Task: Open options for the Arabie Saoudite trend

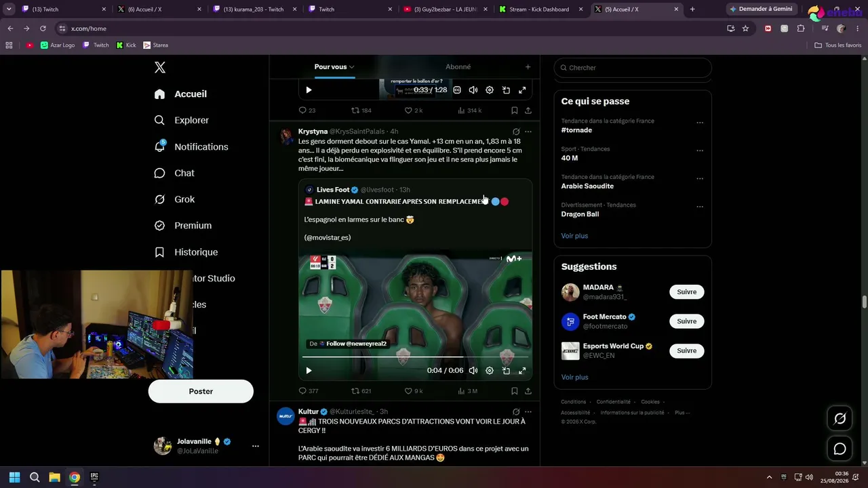Action: (x=700, y=179)
